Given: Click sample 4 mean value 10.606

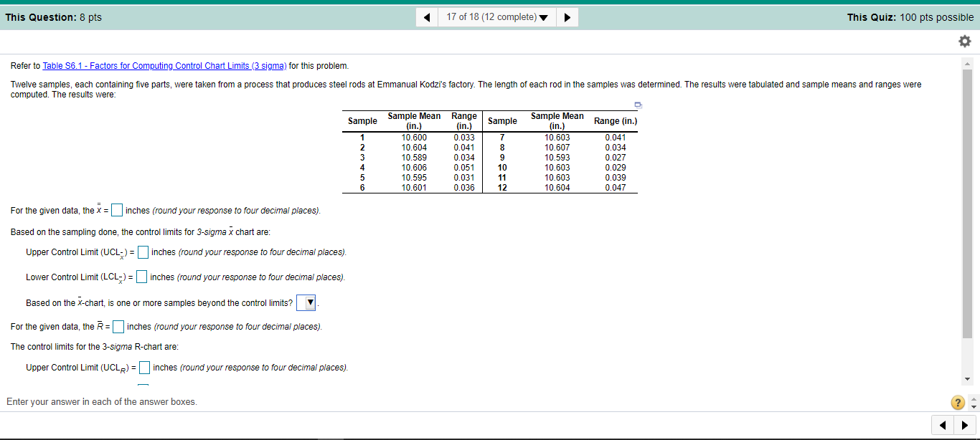Looking at the screenshot, I should (414, 168).
